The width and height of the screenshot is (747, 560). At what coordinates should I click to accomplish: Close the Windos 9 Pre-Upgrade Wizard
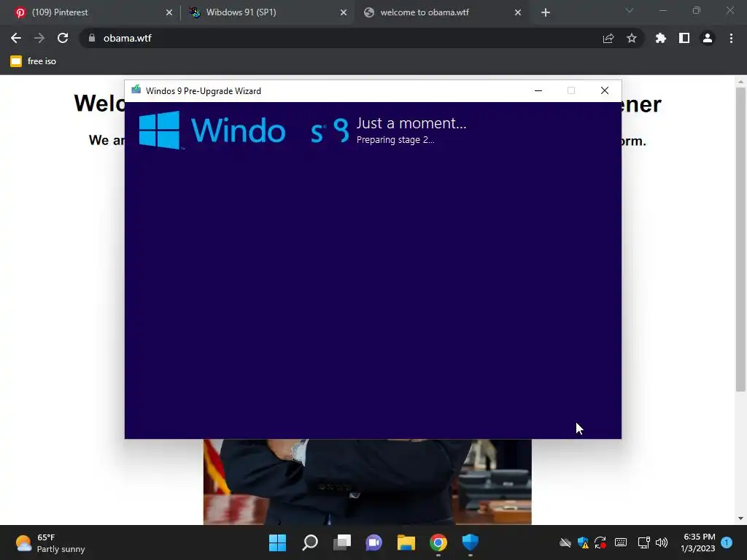tap(605, 90)
